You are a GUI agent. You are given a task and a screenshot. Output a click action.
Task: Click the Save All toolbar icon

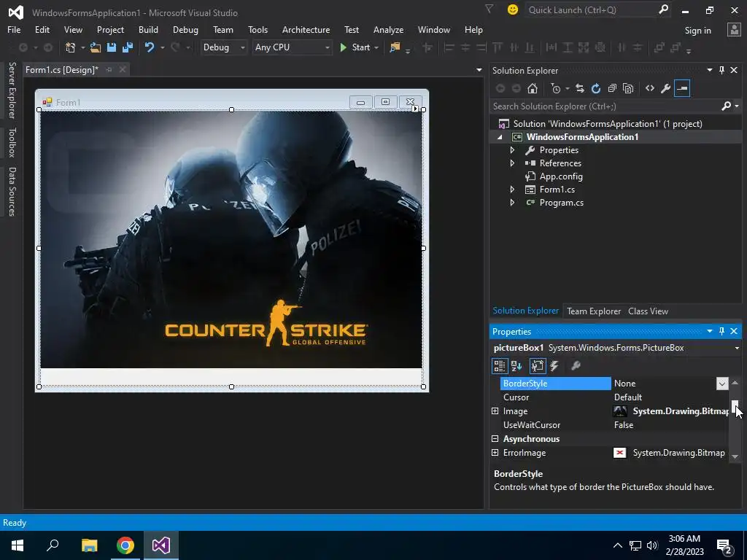pyautogui.click(x=128, y=47)
